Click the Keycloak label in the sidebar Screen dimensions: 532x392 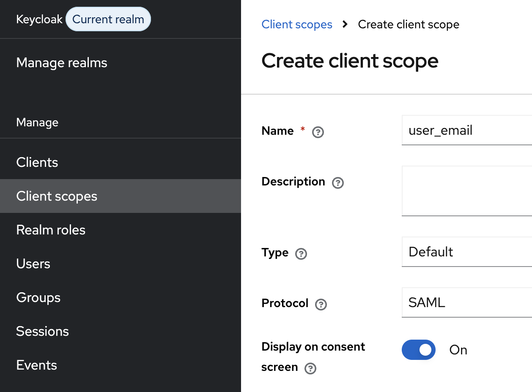pos(39,19)
